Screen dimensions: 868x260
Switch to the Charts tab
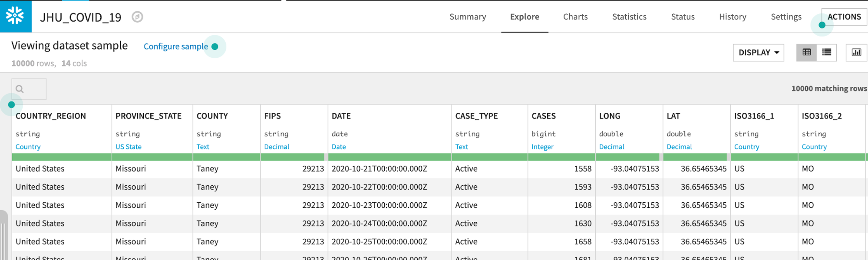tap(575, 17)
